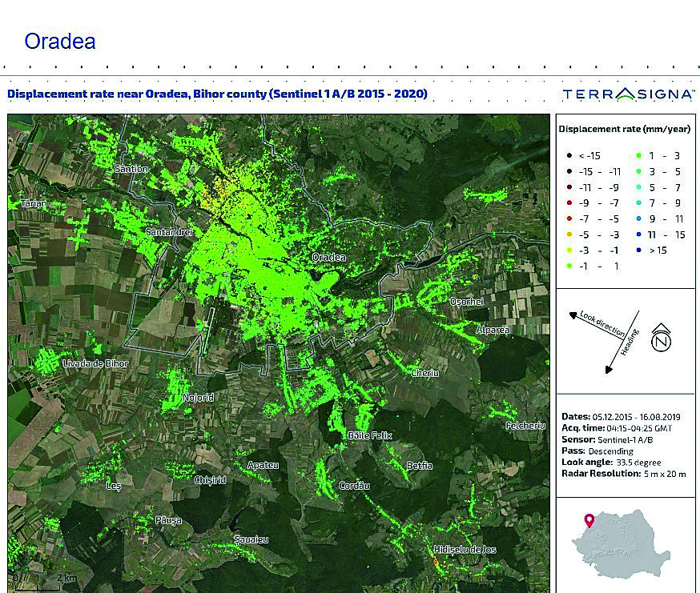
Task: Click the Livada de Bihor map label
Action: click(x=95, y=364)
